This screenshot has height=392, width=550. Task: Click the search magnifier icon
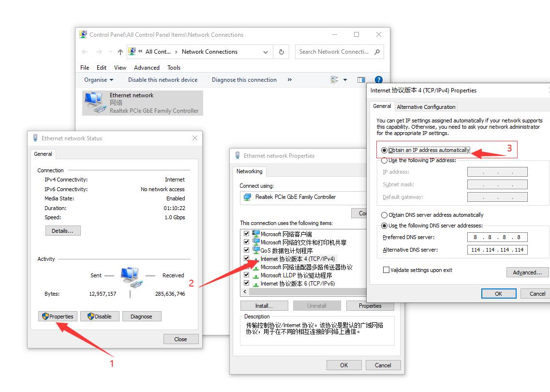pyautogui.click(x=377, y=52)
